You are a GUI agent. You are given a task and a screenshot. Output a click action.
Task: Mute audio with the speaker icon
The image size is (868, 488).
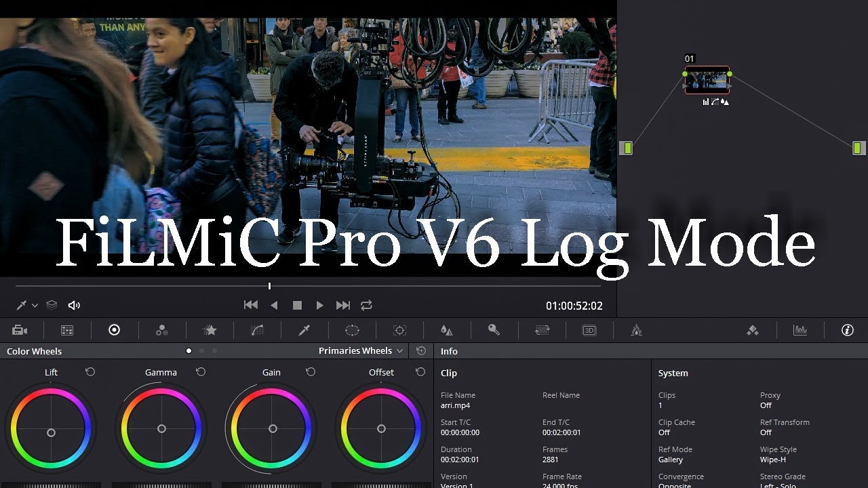74,306
